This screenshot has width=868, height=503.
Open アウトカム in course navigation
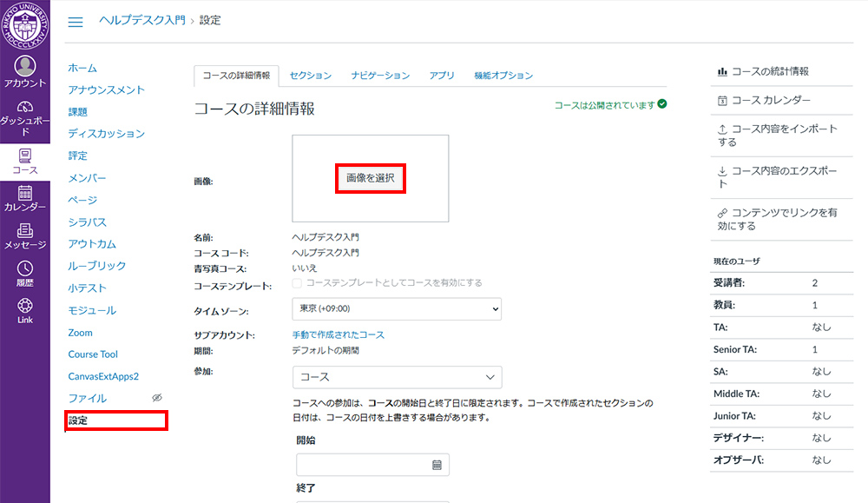tap(92, 244)
